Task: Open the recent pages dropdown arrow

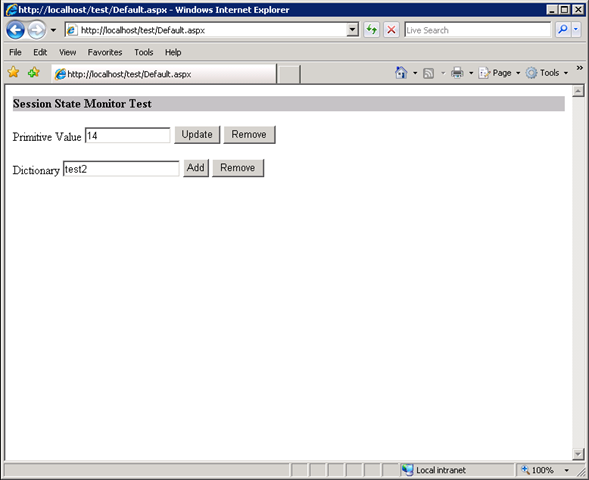Action: coord(53,30)
